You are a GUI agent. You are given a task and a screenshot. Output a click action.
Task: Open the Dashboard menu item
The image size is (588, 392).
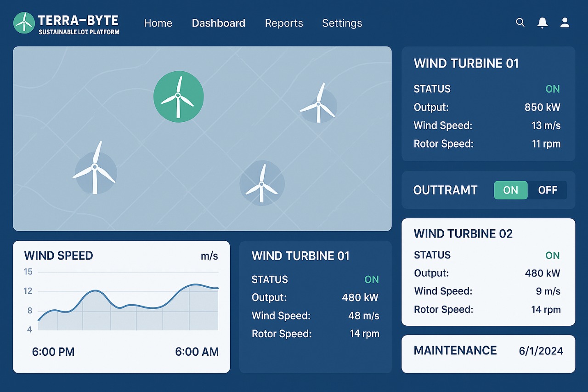tap(219, 23)
